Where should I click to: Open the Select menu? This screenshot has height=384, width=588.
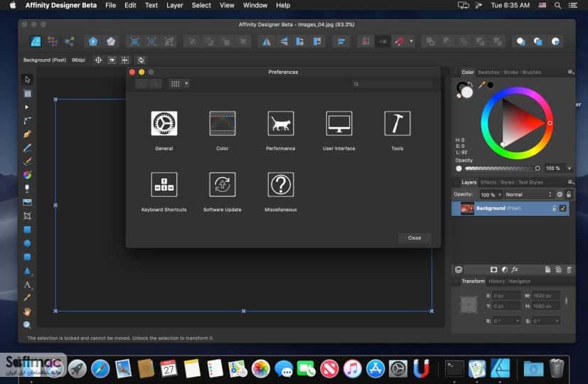click(x=201, y=5)
